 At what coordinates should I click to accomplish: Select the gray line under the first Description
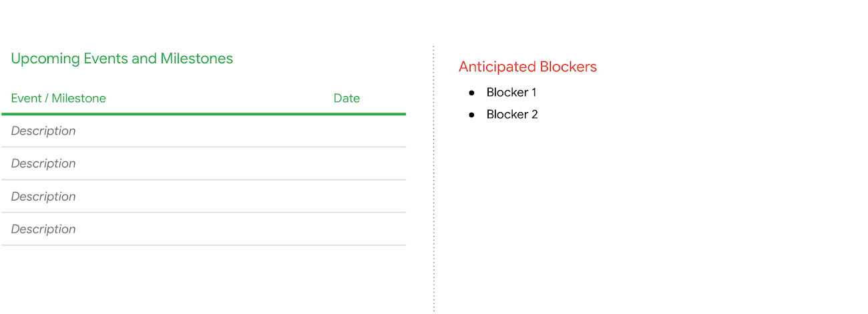point(204,147)
